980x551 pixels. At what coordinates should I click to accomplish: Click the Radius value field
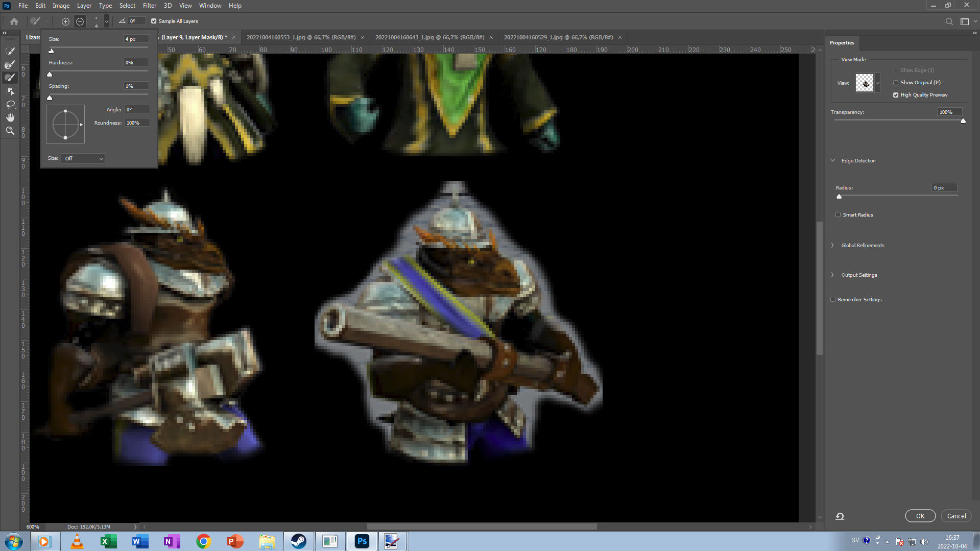coord(944,188)
